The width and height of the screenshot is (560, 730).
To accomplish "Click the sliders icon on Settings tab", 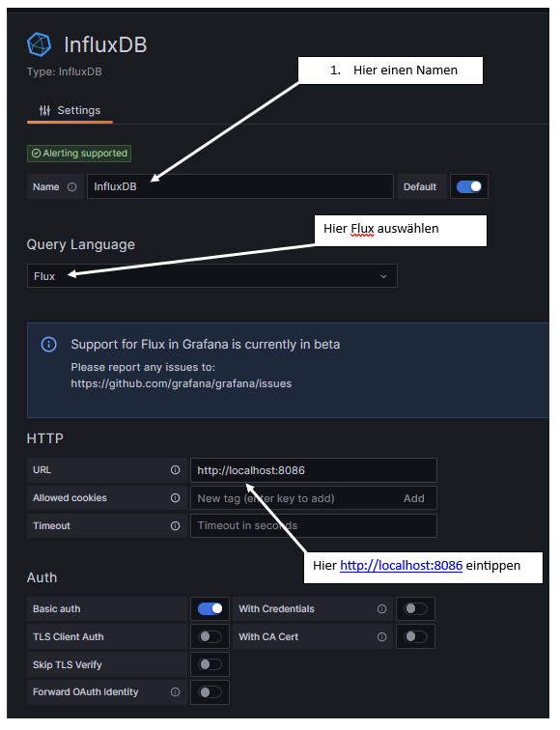I will tap(44, 110).
